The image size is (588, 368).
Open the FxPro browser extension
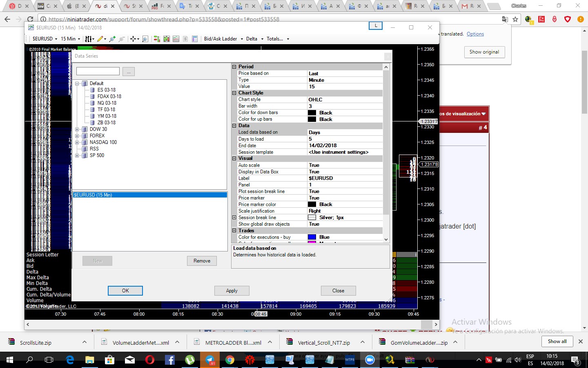click(541, 19)
